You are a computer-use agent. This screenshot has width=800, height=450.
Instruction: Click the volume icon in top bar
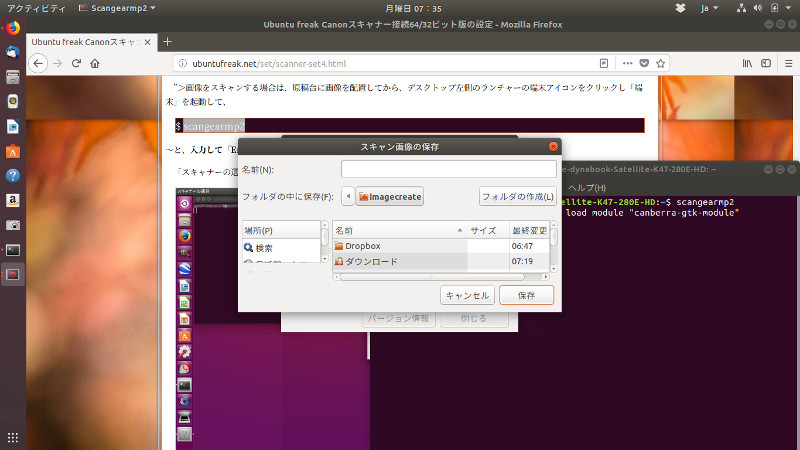(x=758, y=8)
